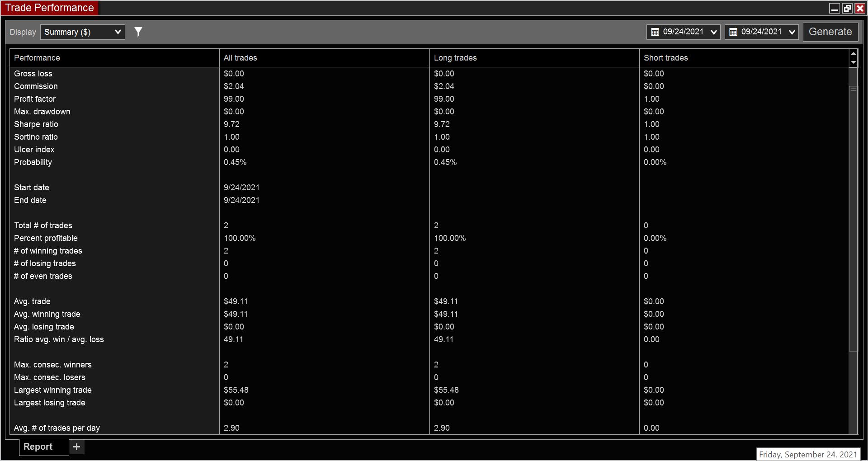Image resolution: width=868 pixels, height=461 pixels.
Task: Select the Max. consec. losers row
Action: [429, 377]
